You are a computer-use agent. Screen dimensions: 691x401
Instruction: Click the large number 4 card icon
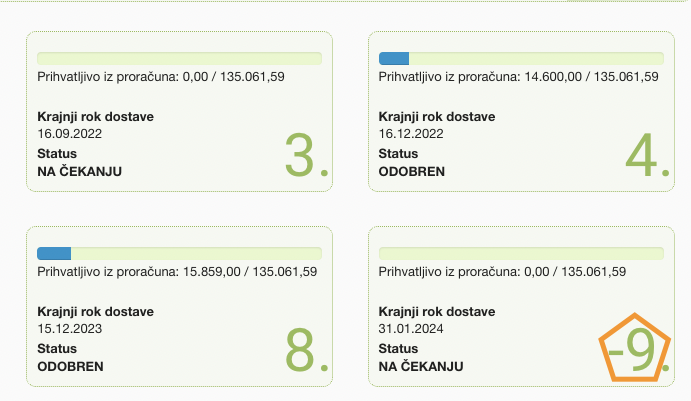(x=647, y=155)
